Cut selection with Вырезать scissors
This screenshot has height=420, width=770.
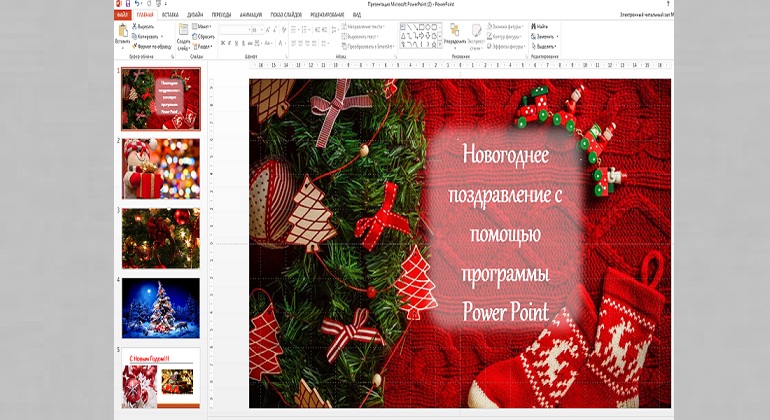pyautogui.click(x=143, y=27)
